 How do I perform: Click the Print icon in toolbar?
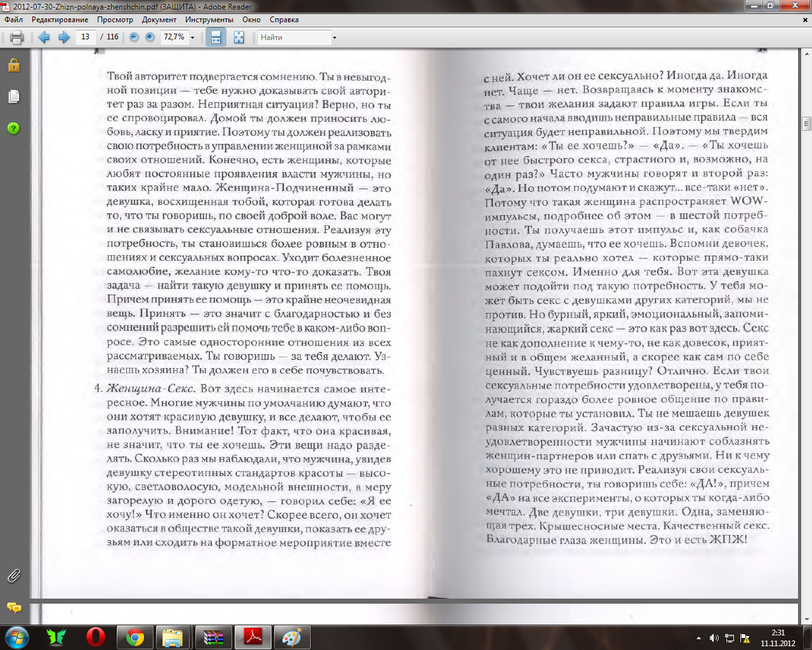click(x=17, y=37)
